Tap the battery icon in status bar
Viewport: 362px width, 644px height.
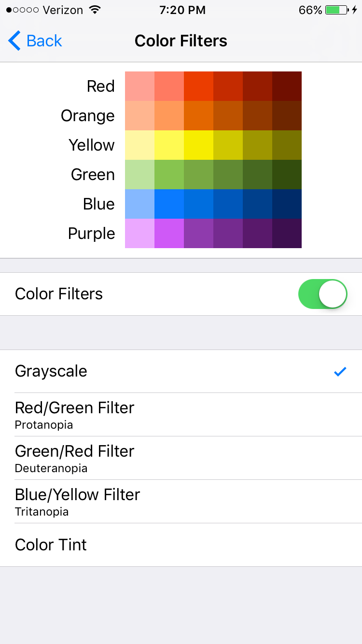click(337, 10)
